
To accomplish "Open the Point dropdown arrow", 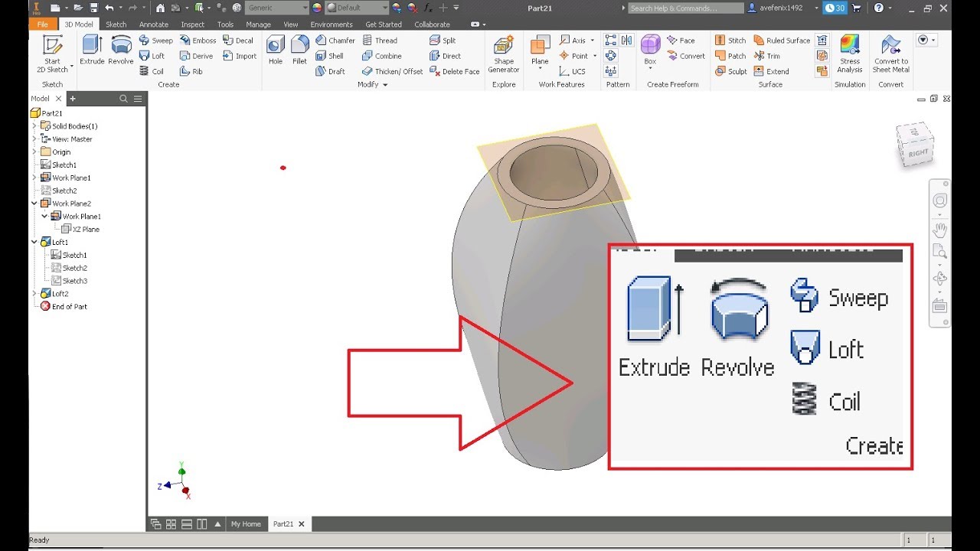I will [594, 56].
